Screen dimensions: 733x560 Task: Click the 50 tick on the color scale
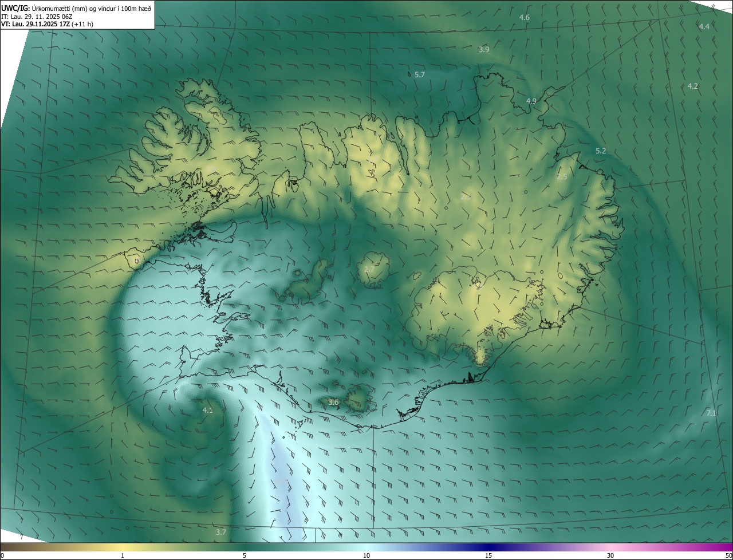(x=728, y=556)
